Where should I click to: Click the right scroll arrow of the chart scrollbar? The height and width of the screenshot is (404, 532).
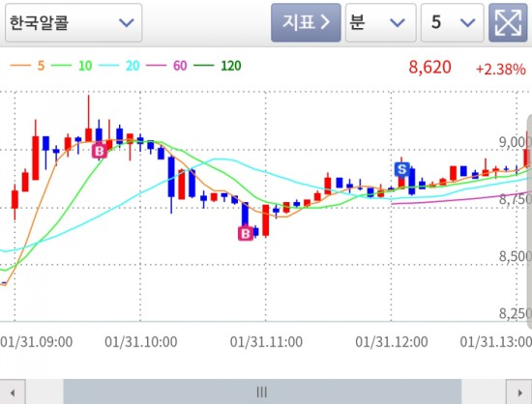coord(519,392)
